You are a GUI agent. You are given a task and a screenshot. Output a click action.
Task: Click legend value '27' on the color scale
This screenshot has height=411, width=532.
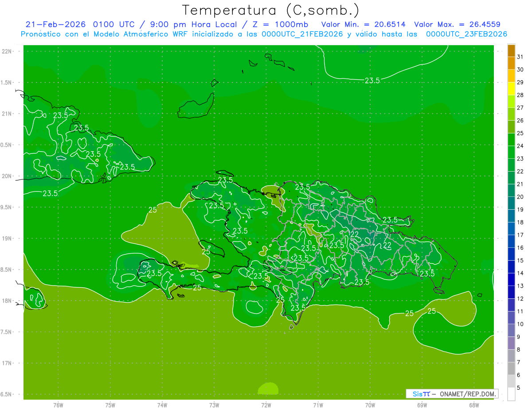(520, 108)
